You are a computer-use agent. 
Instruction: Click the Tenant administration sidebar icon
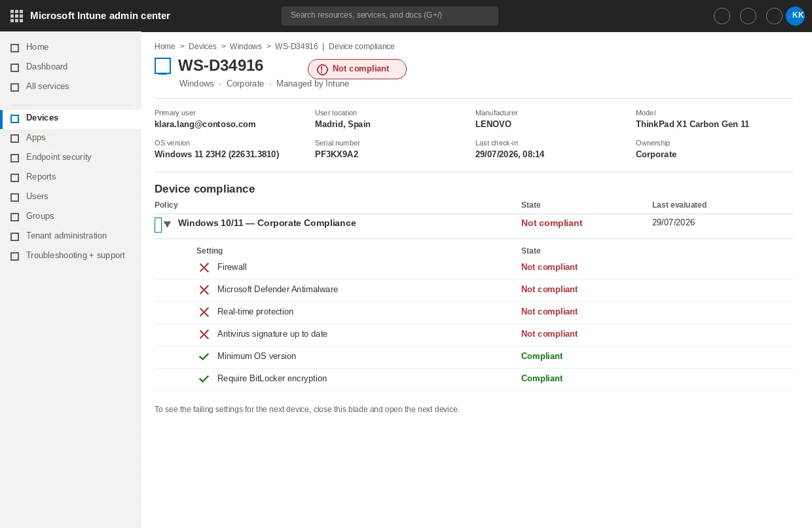(14, 236)
